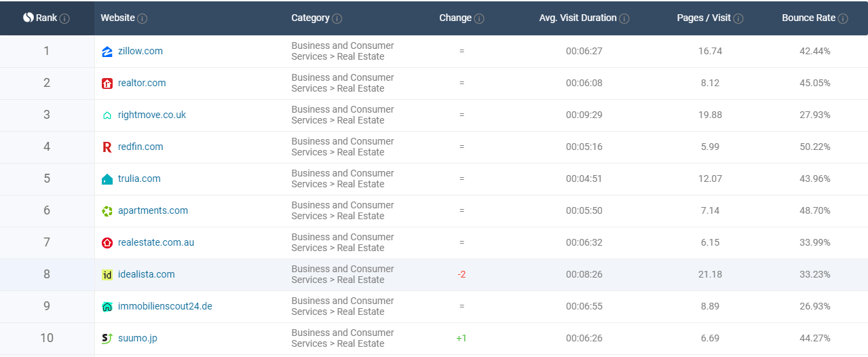Screen dimensions: 868x357
Task: Click the 27.93% bounce rate value
Action: pyautogui.click(x=815, y=115)
